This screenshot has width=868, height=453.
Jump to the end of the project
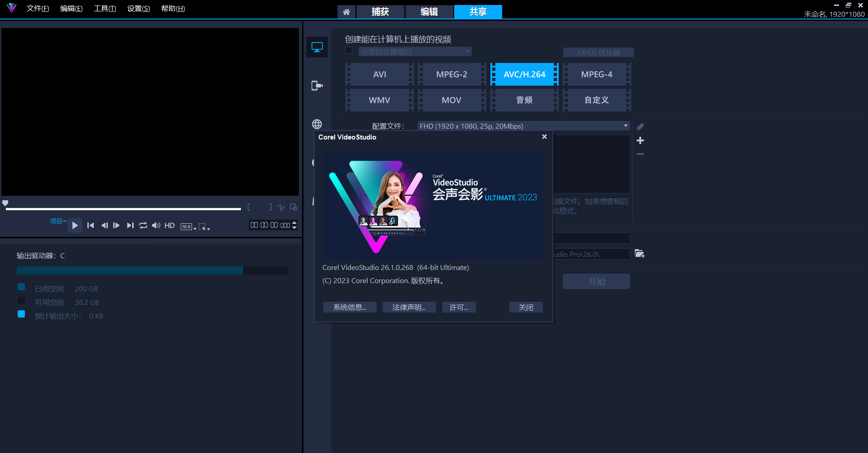(x=130, y=225)
